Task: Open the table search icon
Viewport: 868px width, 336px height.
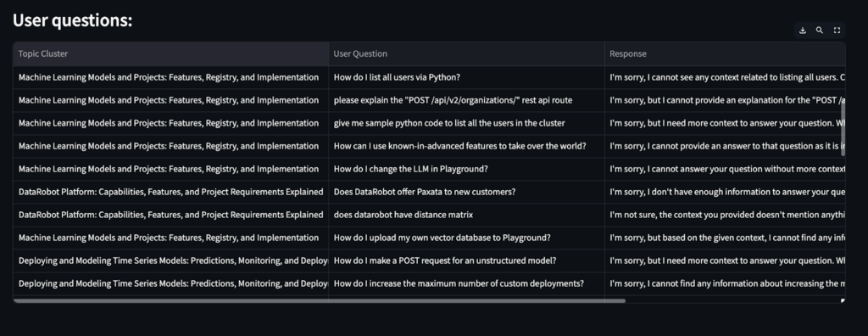Action: tap(820, 31)
